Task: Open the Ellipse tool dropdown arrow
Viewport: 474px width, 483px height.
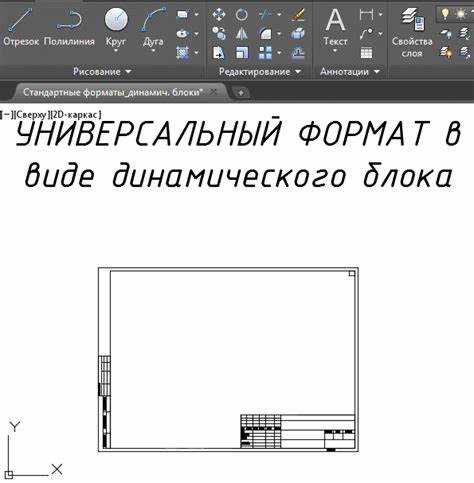Action: pos(197,34)
